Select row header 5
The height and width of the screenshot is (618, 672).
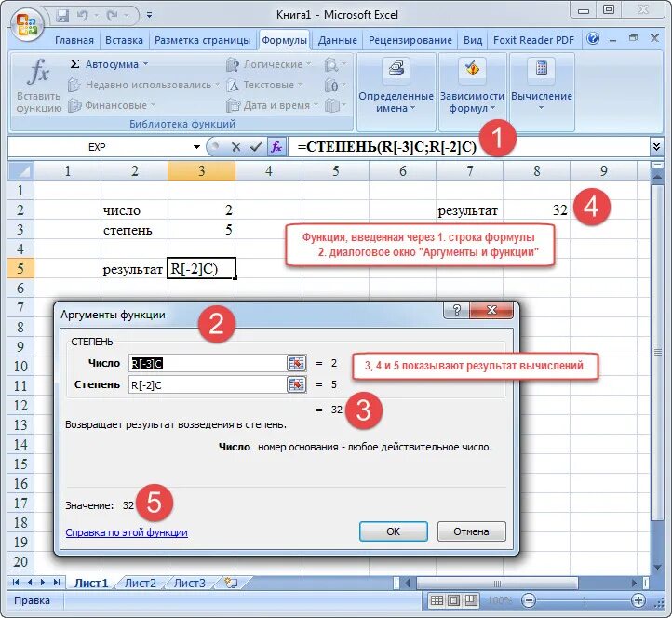[20, 269]
